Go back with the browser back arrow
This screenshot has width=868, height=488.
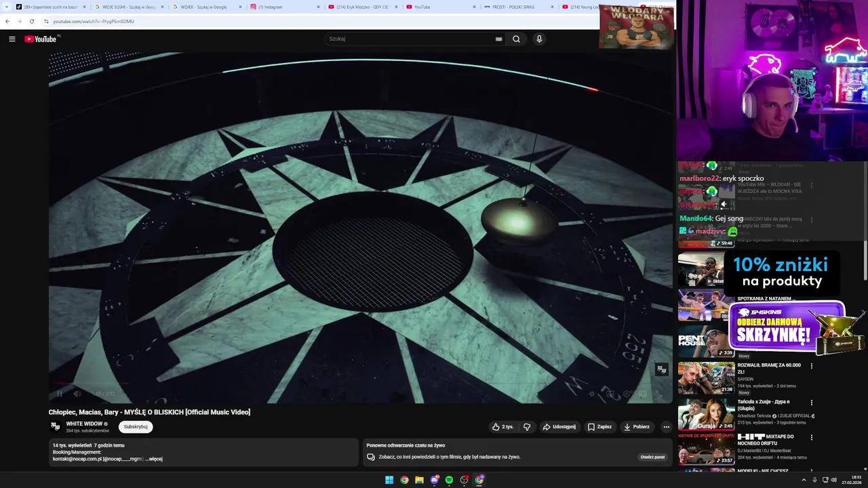click(x=7, y=21)
